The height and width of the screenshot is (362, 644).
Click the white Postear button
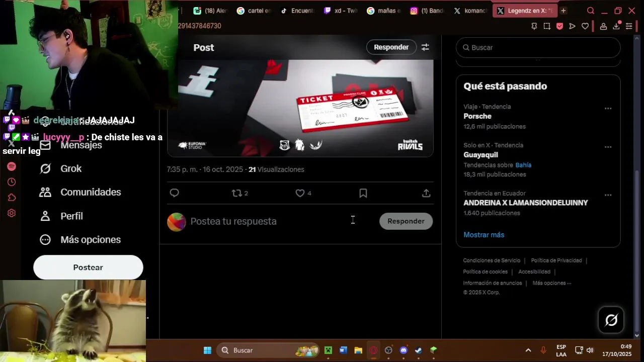(88, 267)
